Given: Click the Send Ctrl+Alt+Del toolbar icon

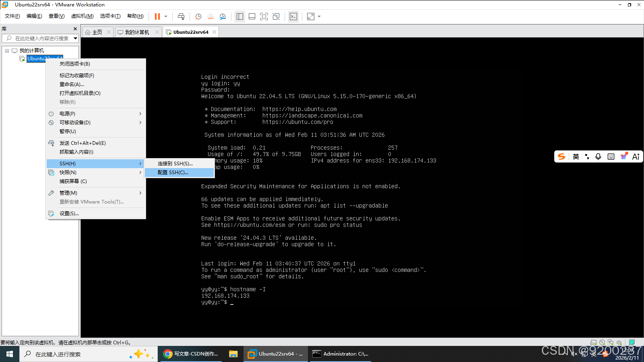Looking at the screenshot, I should pos(181,16).
